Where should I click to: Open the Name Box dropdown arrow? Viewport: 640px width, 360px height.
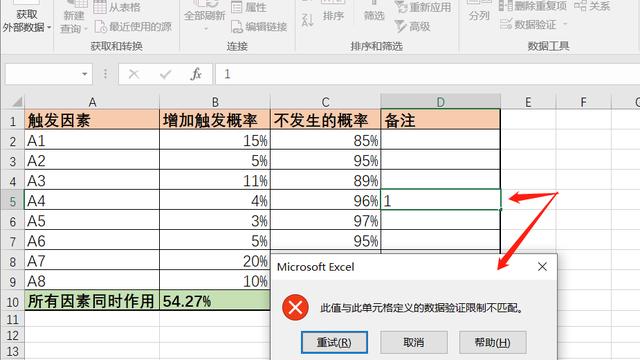(84, 74)
